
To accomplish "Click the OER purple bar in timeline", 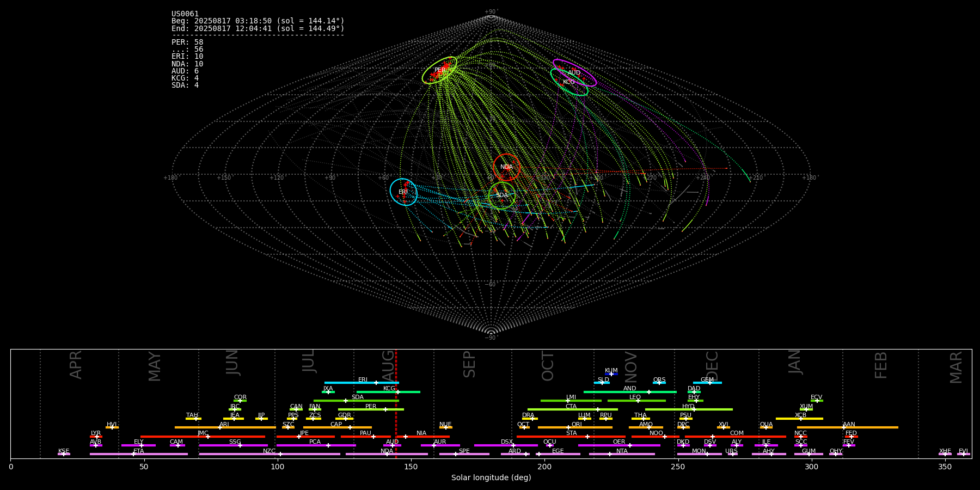I will pos(619,445).
